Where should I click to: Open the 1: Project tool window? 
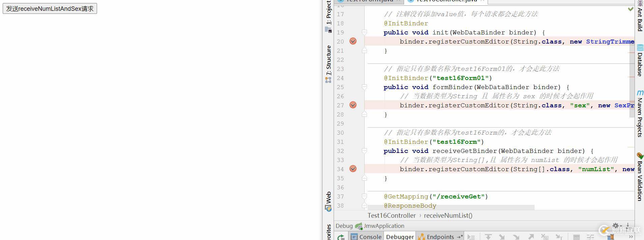click(x=329, y=12)
